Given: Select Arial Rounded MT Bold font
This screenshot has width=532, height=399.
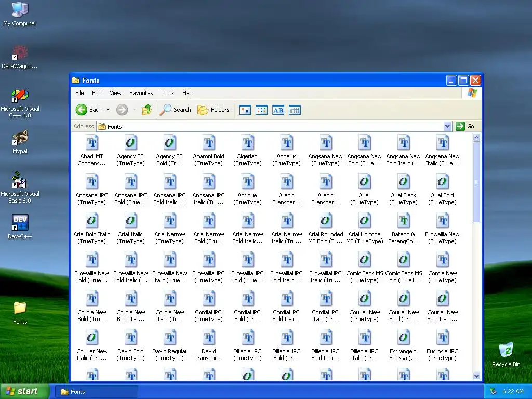Looking at the screenshot, I should [x=326, y=229].
